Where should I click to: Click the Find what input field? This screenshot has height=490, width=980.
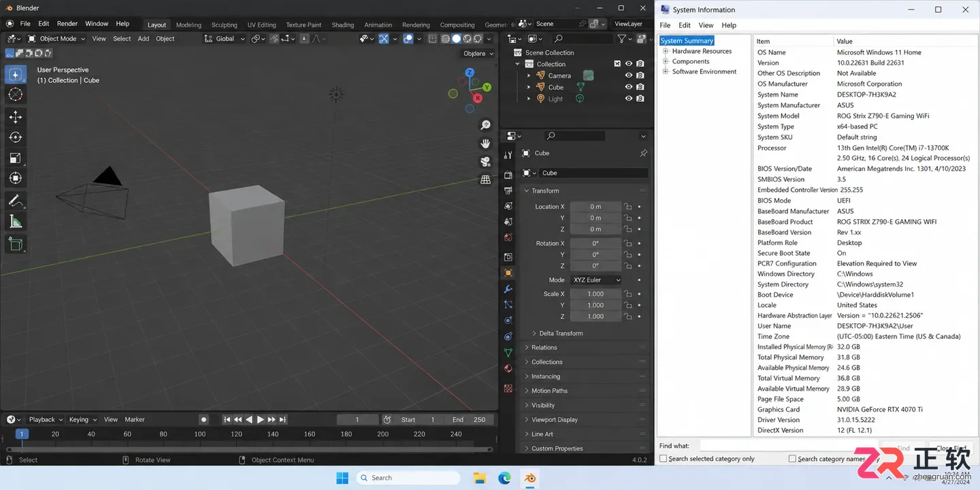788,446
